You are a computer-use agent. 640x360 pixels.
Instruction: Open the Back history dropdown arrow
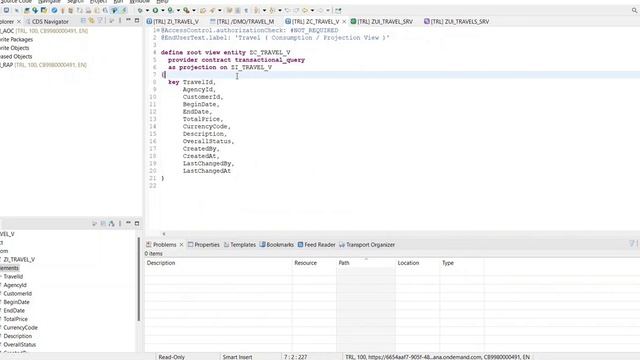pos(312,10)
